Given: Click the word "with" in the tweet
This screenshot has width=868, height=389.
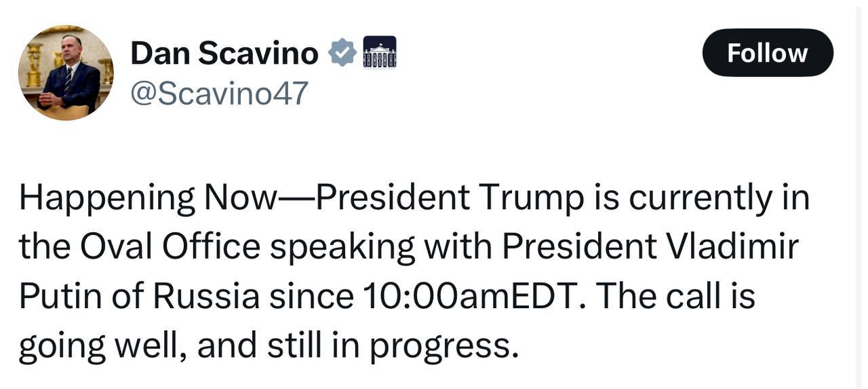Looking at the screenshot, I should (x=458, y=247).
